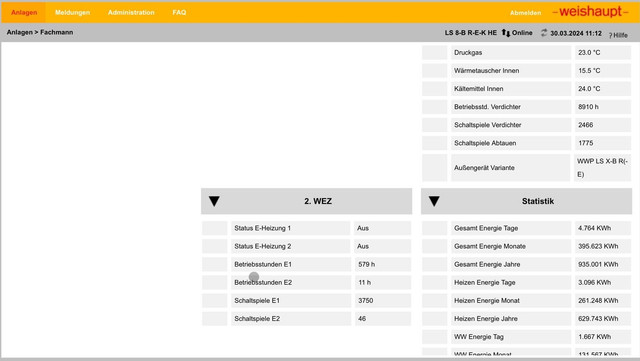Select the Schaltspiele Verdichter label

488,125
